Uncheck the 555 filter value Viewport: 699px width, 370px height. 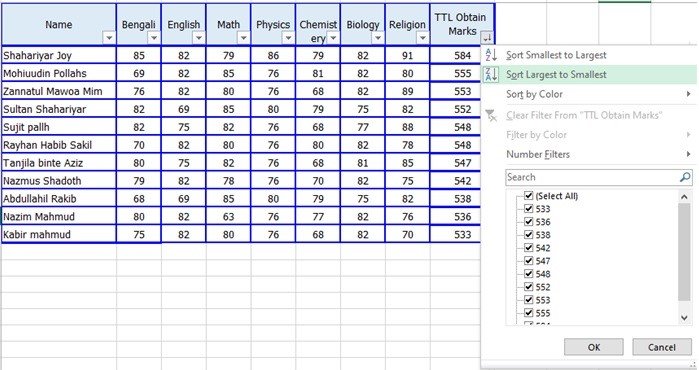(x=529, y=312)
